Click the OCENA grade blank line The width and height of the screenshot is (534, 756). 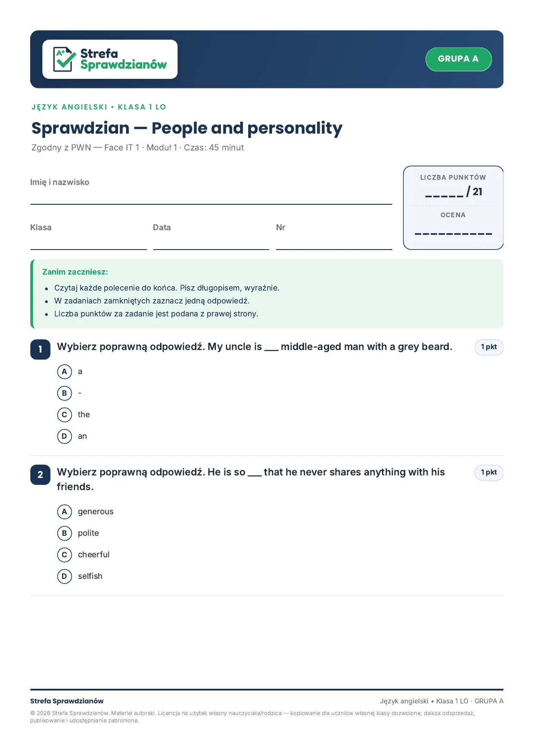pyautogui.click(x=453, y=234)
